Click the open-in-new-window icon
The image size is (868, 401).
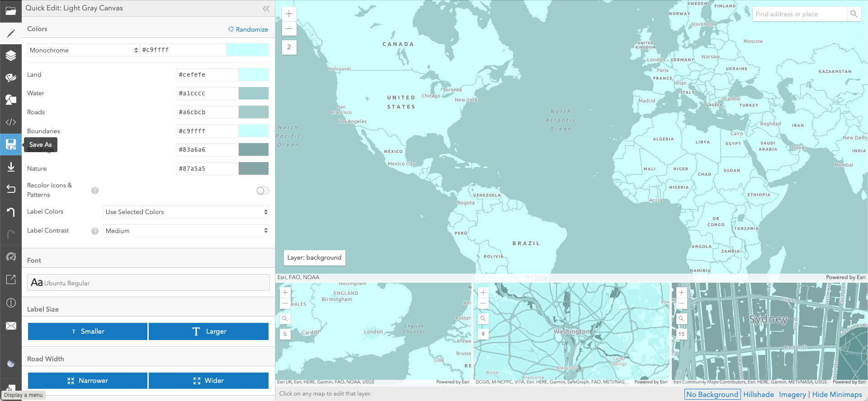pos(11,280)
